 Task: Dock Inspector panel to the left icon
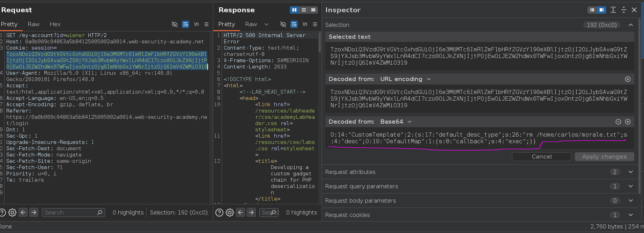pyautogui.click(x=592, y=10)
